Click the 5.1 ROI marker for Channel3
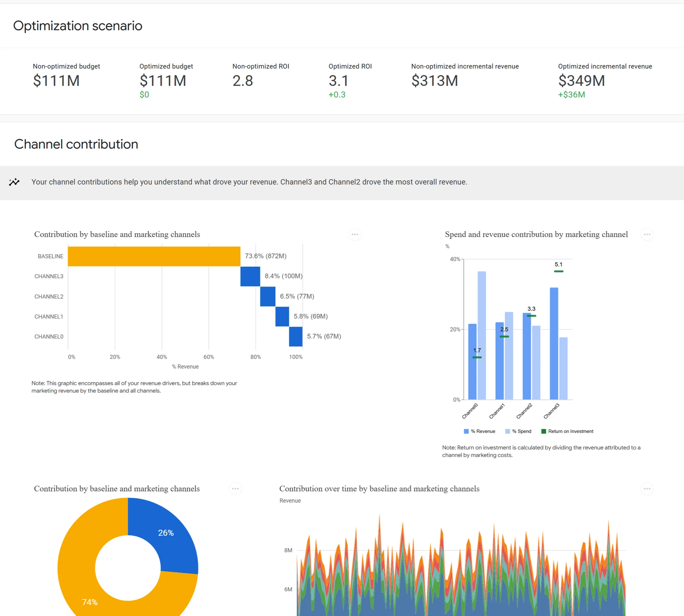Image resolution: width=684 pixels, height=616 pixels. click(559, 271)
